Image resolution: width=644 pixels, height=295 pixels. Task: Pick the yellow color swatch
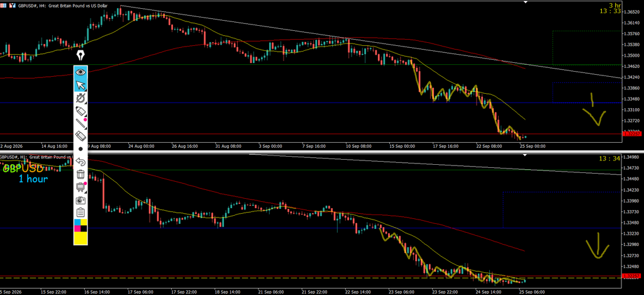(80, 238)
